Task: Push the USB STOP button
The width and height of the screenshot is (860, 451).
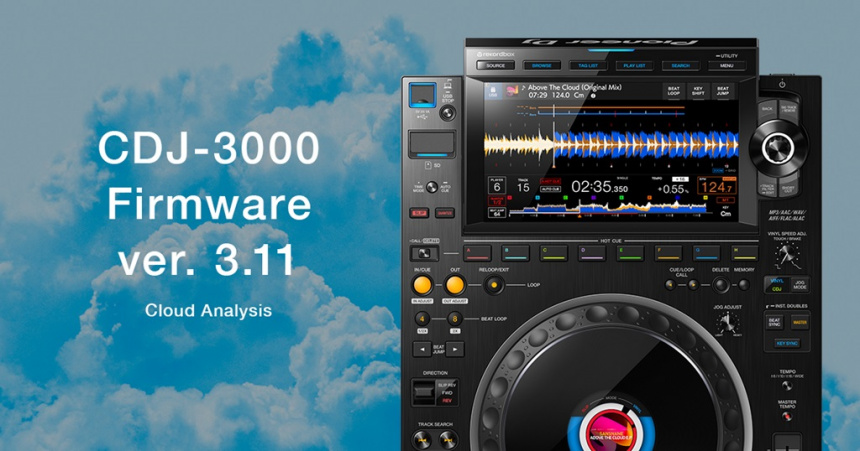Action: (x=448, y=114)
